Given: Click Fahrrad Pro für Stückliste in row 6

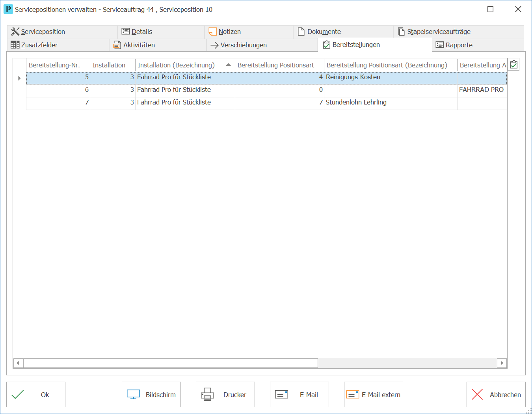Looking at the screenshot, I should 185,90.
